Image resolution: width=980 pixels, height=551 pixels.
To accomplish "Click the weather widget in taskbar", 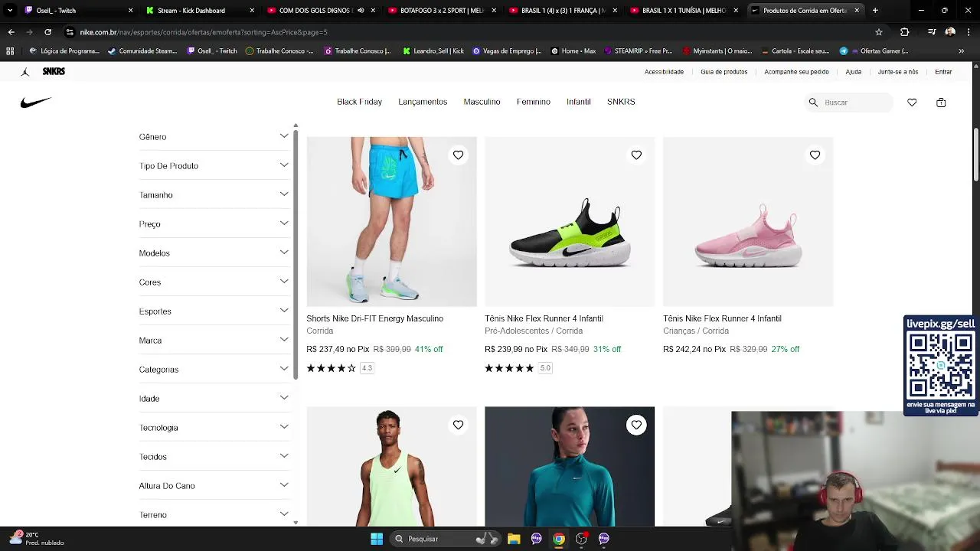I will [x=37, y=539].
